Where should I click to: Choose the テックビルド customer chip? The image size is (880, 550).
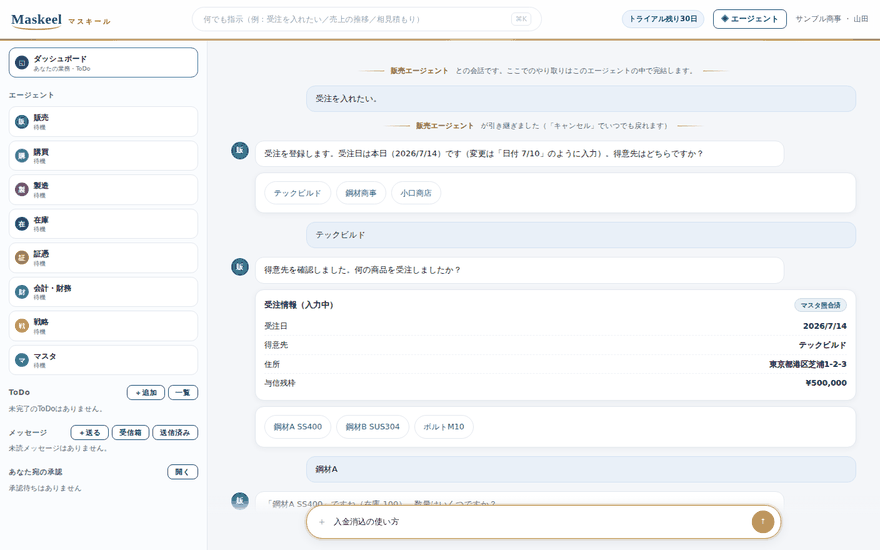[297, 193]
